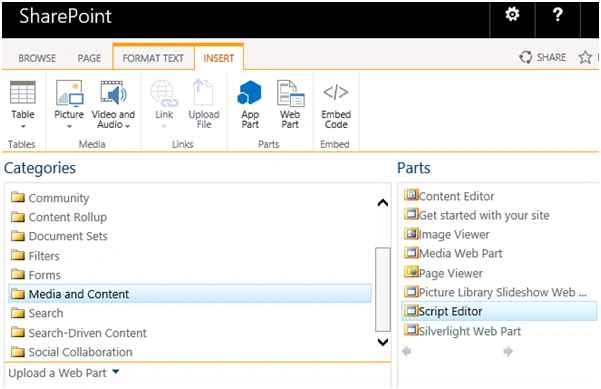Click the Embed Code icon
The height and width of the screenshot is (389, 601).
tap(336, 92)
